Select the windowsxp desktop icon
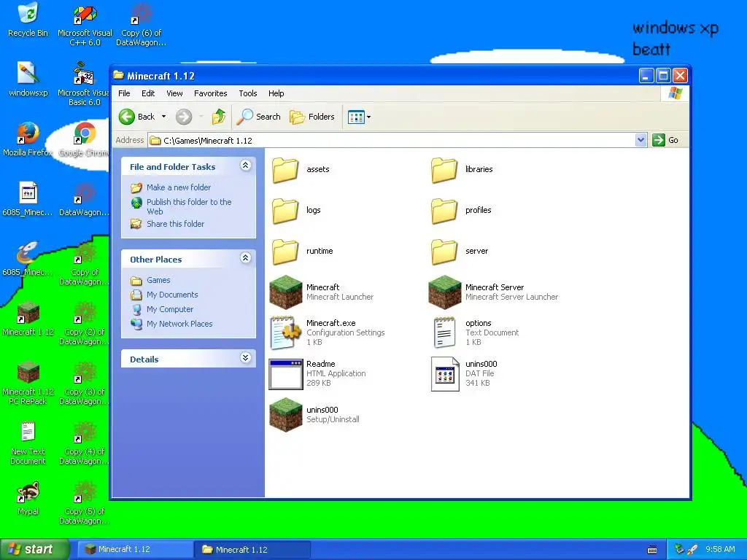This screenshot has height=560, width=747. point(28,79)
